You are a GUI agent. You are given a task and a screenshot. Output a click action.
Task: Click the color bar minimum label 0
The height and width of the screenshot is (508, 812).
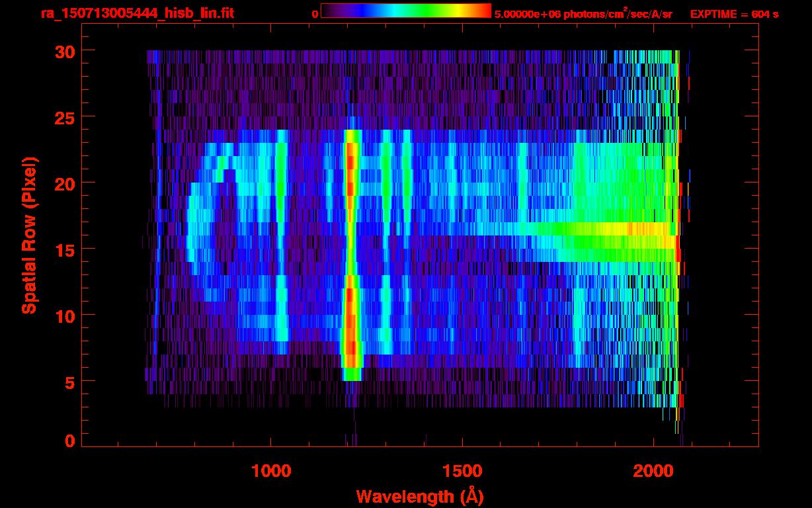click(315, 14)
